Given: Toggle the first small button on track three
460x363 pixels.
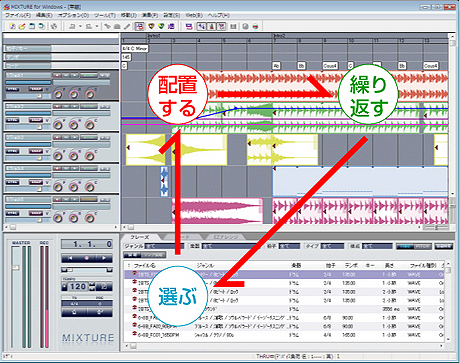Looking at the screenshot, I should [57, 137].
